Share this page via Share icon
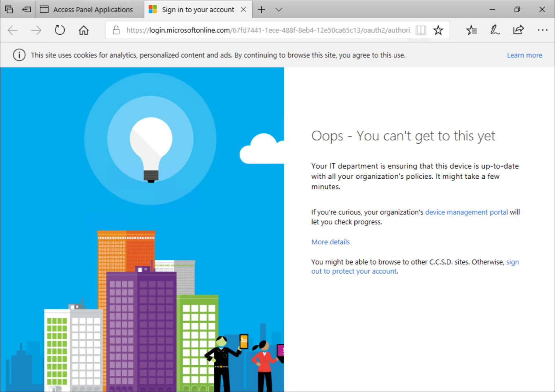555x392 pixels. [518, 30]
